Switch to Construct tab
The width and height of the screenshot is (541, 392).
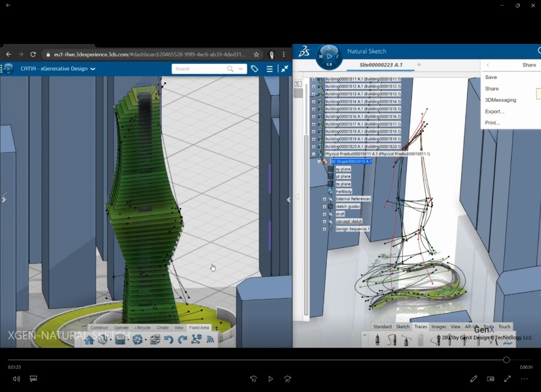[99, 328]
